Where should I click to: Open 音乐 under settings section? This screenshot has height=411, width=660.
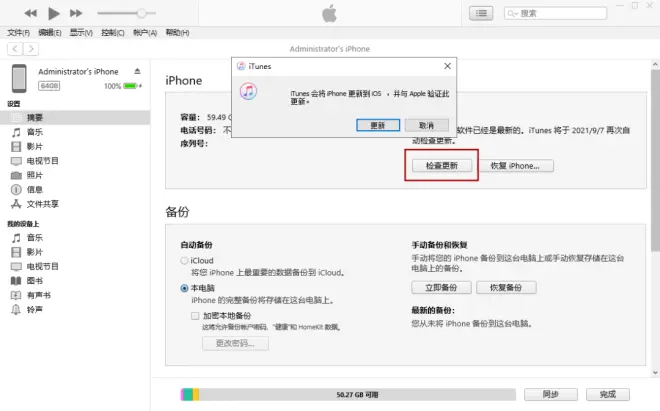(35, 132)
